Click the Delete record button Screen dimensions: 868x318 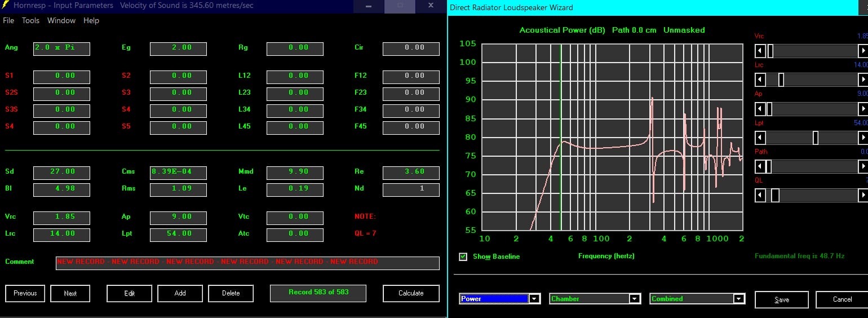coord(231,293)
